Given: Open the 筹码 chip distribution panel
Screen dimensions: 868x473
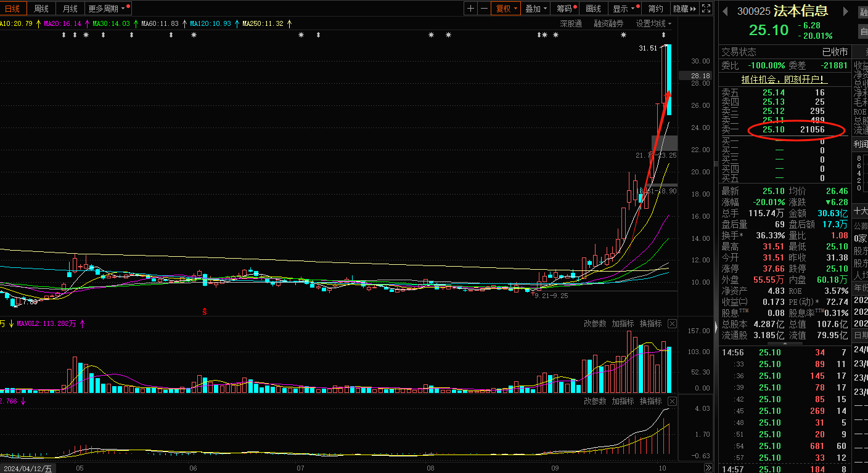Looking at the screenshot, I should [x=566, y=8].
